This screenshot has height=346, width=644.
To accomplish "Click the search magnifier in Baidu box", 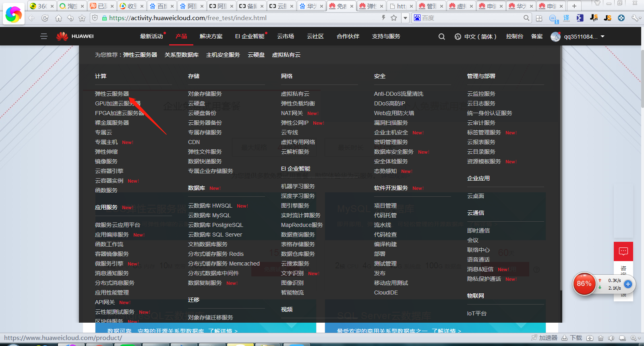I will 526,18.
